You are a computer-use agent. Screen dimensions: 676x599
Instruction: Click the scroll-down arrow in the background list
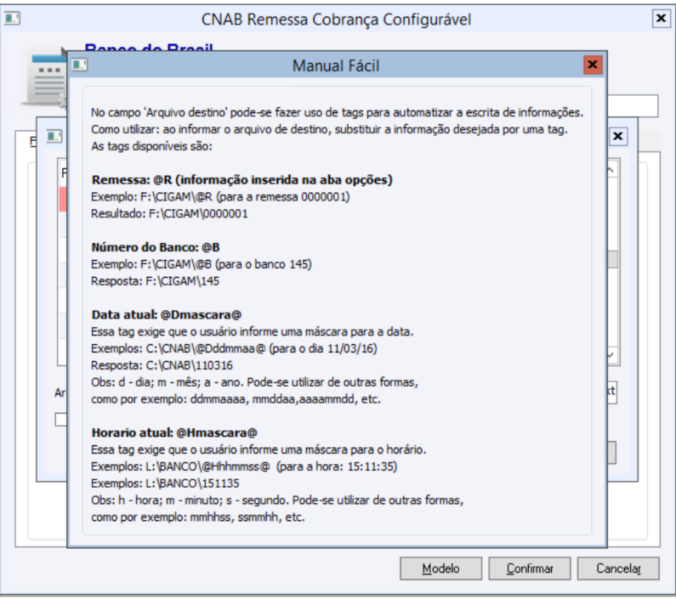pos(611,355)
